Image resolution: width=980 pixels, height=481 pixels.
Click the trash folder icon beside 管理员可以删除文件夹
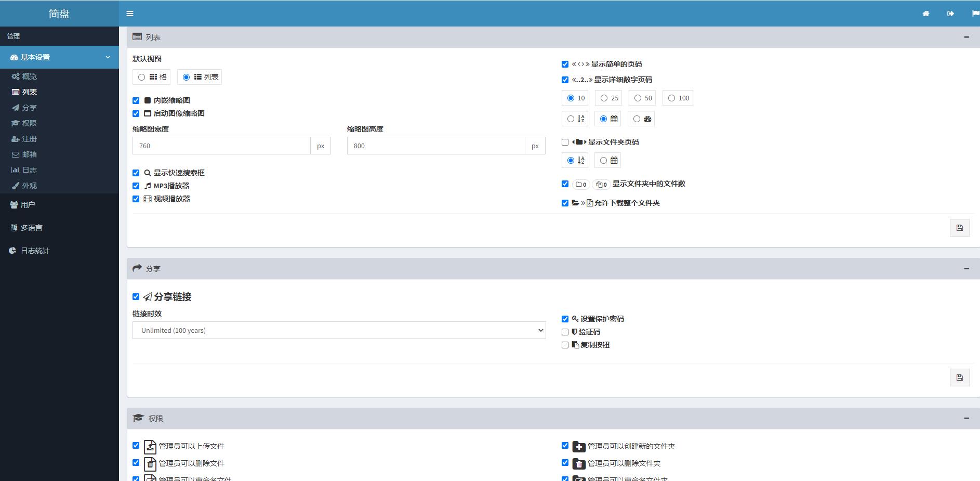[x=579, y=464]
